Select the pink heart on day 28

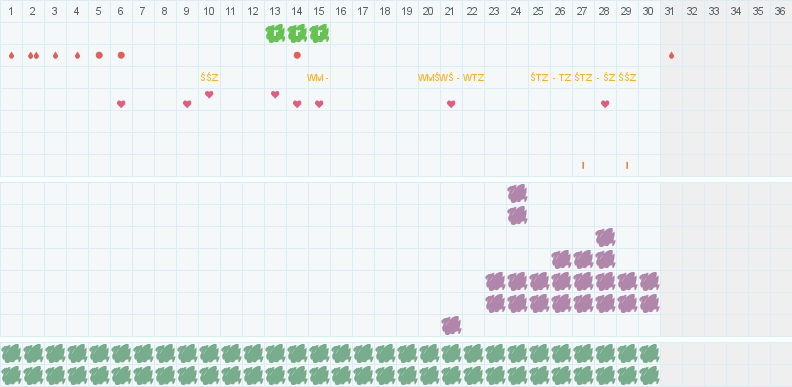point(605,104)
